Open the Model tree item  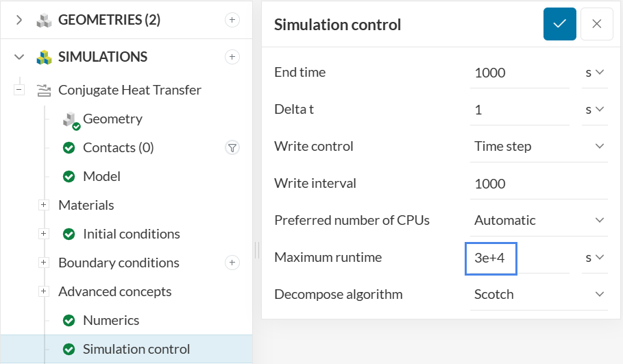point(101,176)
